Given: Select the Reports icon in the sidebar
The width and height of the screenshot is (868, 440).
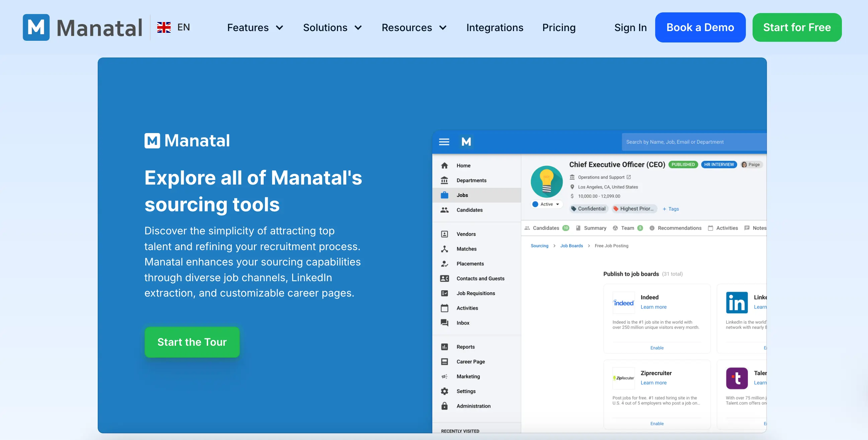Looking at the screenshot, I should 445,346.
